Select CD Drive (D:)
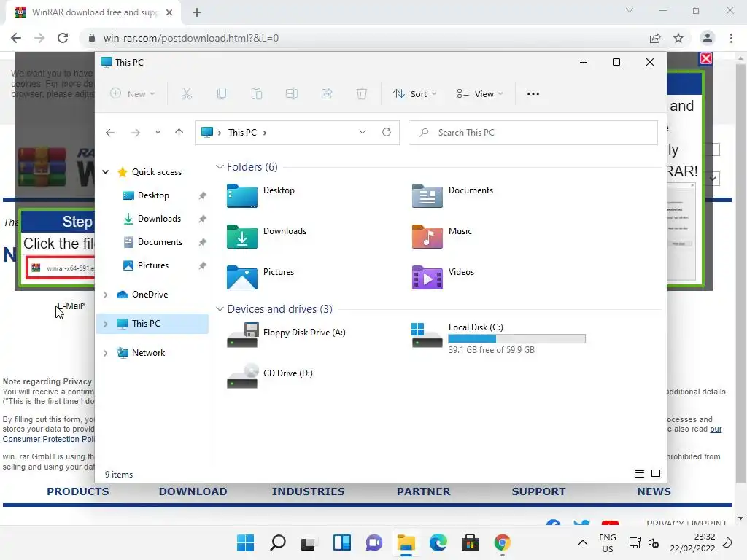Screen dimensions: 747x560 pyautogui.click(x=270, y=377)
